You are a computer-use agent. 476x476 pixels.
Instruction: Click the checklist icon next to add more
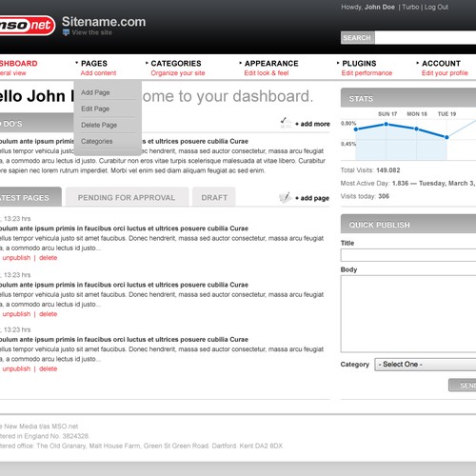pyautogui.click(x=286, y=123)
